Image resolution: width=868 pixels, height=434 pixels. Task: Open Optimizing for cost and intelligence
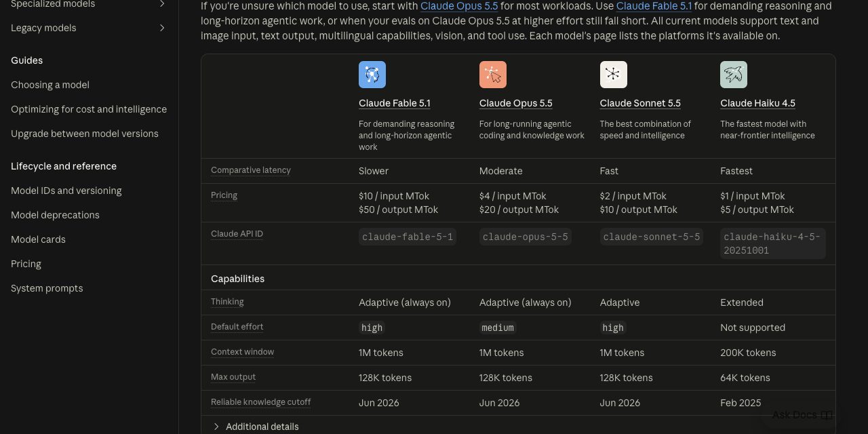click(89, 109)
